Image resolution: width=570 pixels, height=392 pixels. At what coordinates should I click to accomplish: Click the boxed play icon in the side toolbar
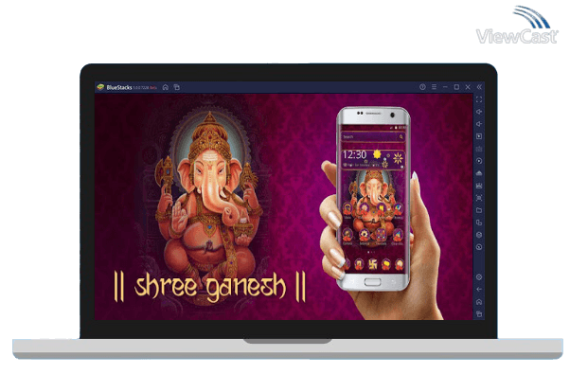pos(479,136)
